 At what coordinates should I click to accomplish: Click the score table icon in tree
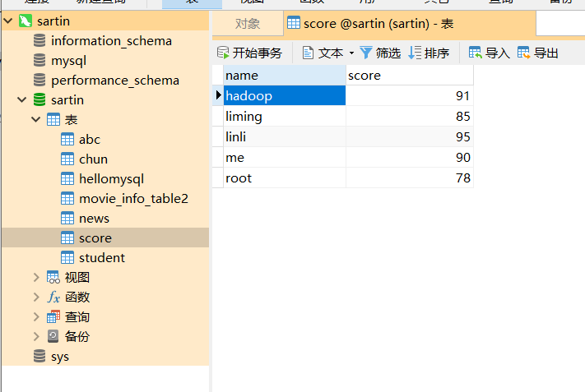[67, 238]
